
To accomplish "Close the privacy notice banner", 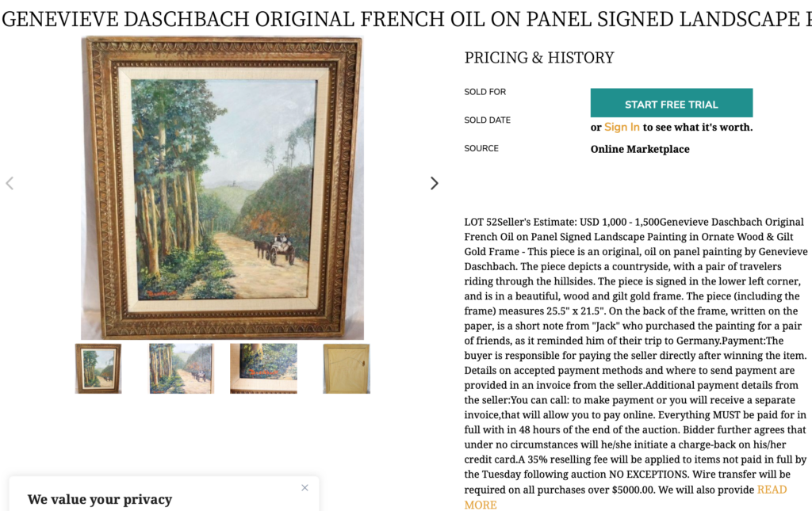I will (304, 488).
